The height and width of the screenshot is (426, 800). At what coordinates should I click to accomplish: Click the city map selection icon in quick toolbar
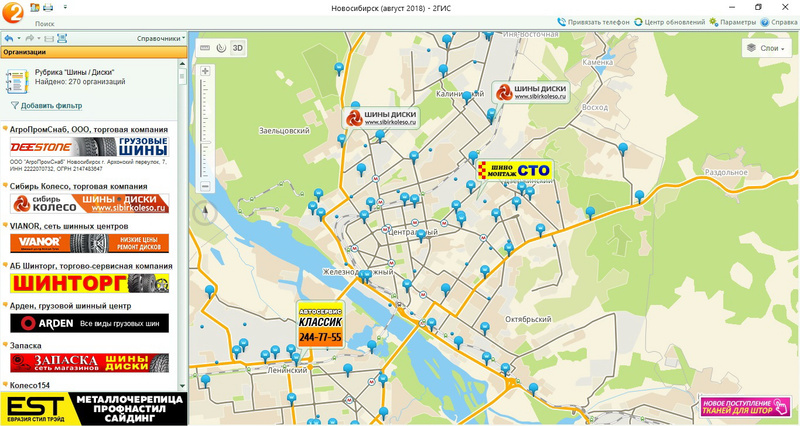click(35, 7)
